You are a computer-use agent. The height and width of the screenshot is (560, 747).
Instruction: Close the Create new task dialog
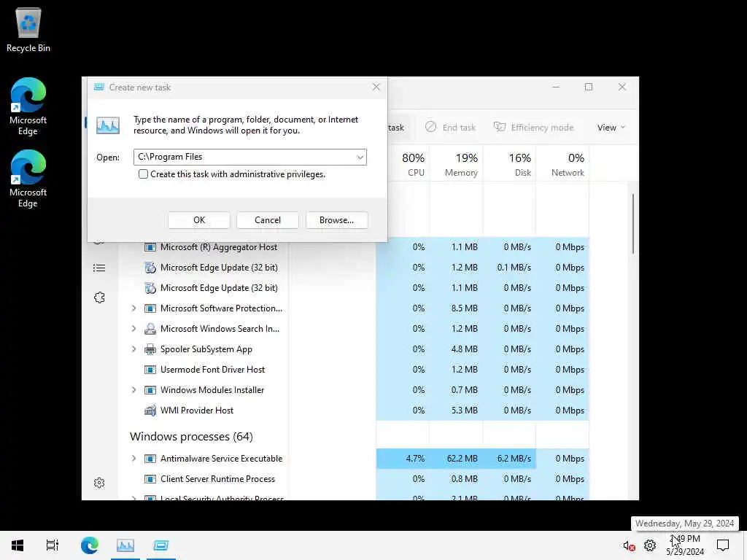coord(376,87)
